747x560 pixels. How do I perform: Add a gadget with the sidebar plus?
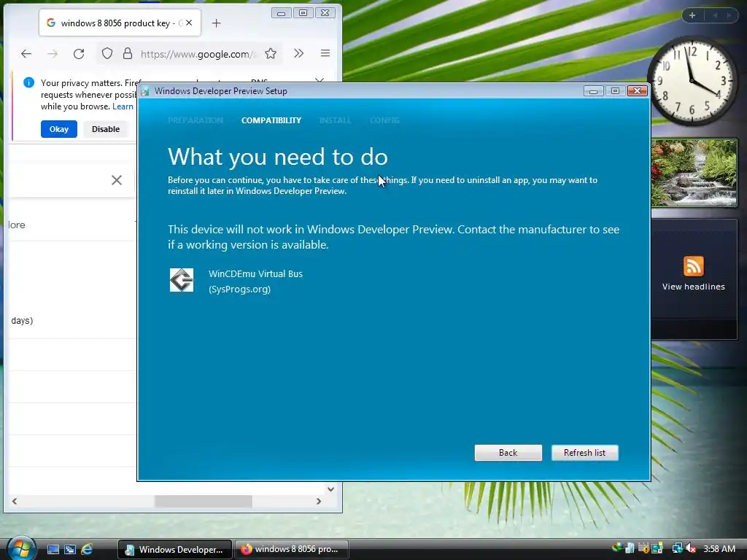(x=692, y=15)
